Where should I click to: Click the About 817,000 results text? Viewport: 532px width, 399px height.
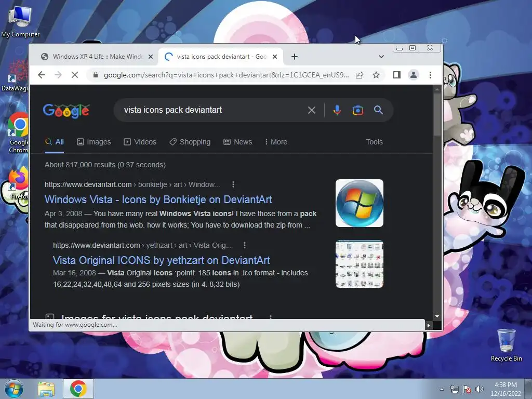(105, 165)
